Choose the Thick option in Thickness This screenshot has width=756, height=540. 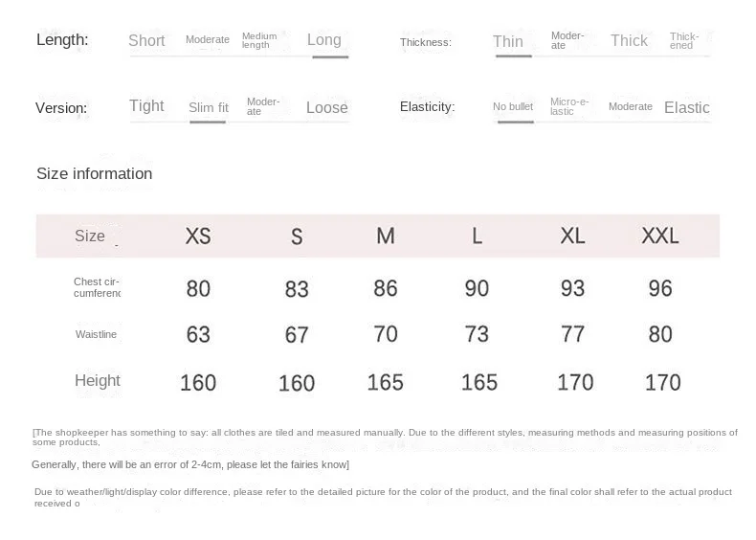[629, 40]
